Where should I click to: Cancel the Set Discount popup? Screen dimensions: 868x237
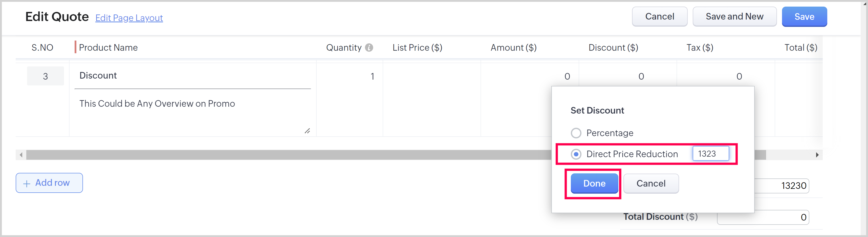coord(651,183)
